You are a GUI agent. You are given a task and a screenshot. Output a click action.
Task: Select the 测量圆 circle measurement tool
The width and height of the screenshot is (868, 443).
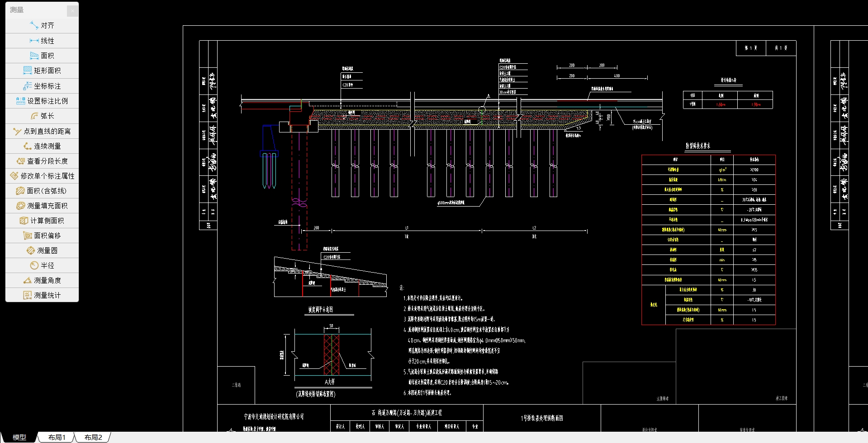coord(42,250)
